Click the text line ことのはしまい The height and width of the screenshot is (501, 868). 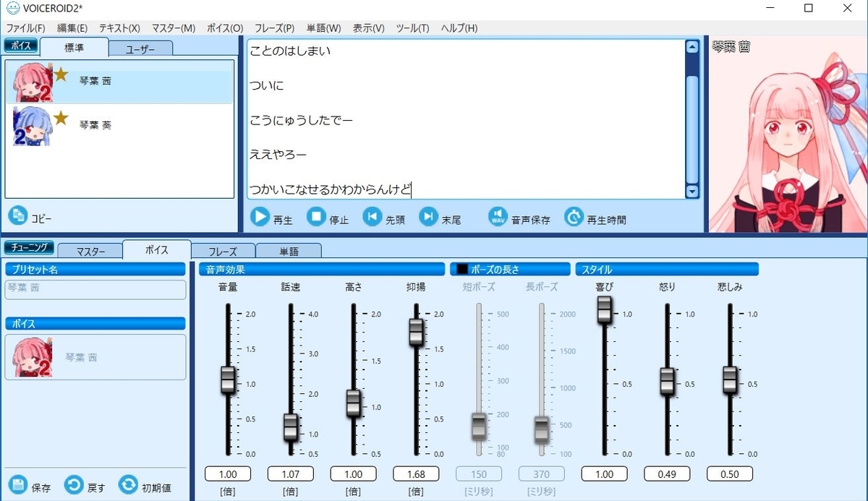pyautogui.click(x=290, y=51)
